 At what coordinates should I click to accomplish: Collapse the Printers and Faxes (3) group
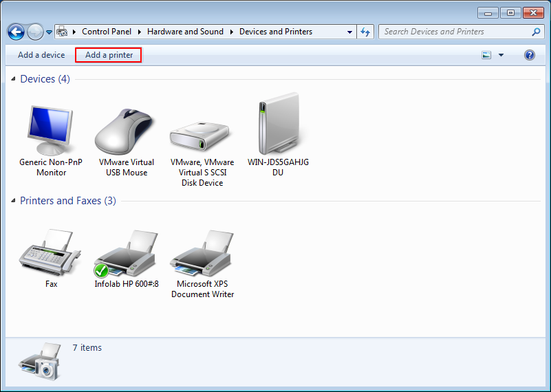(x=14, y=202)
